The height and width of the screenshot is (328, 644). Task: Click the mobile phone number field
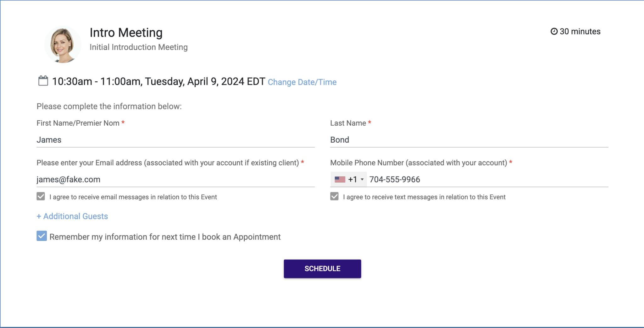(472, 179)
